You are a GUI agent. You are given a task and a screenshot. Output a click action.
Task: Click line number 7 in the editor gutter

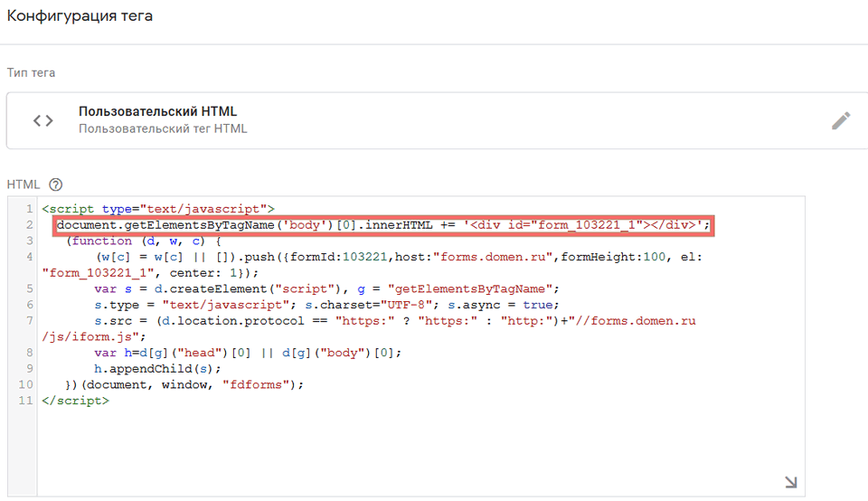coord(30,321)
